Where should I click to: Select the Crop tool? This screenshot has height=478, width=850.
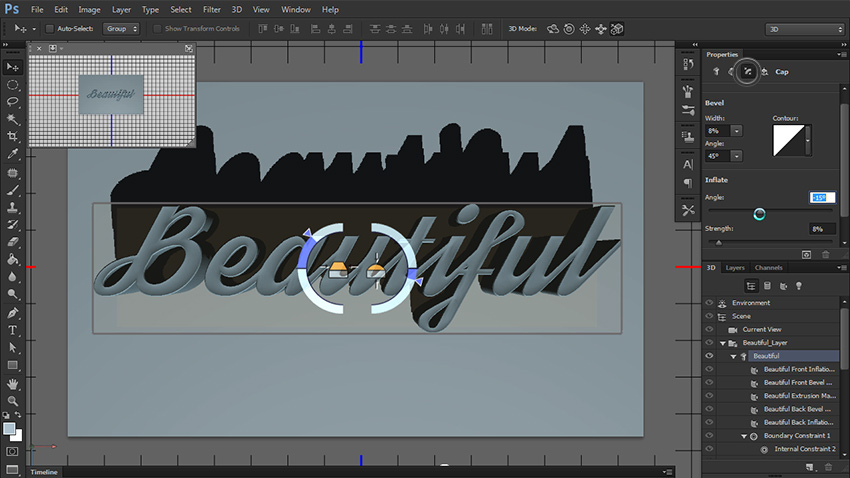pos(13,135)
